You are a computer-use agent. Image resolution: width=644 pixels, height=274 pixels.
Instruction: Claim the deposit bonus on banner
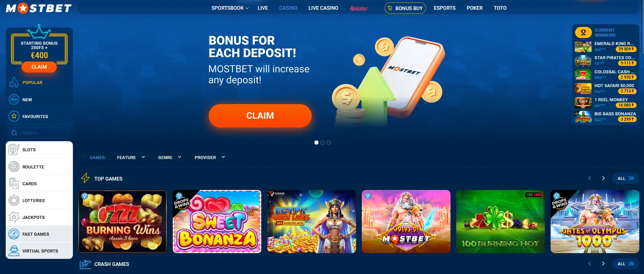[260, 116]
